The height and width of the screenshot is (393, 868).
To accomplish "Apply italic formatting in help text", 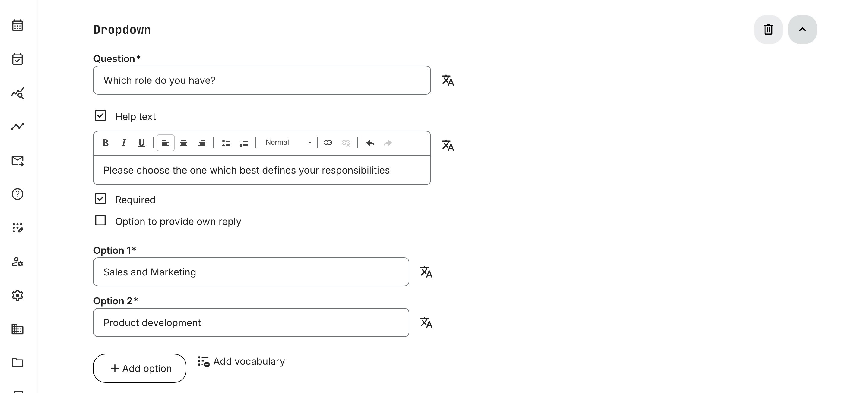I will [124, 143].
